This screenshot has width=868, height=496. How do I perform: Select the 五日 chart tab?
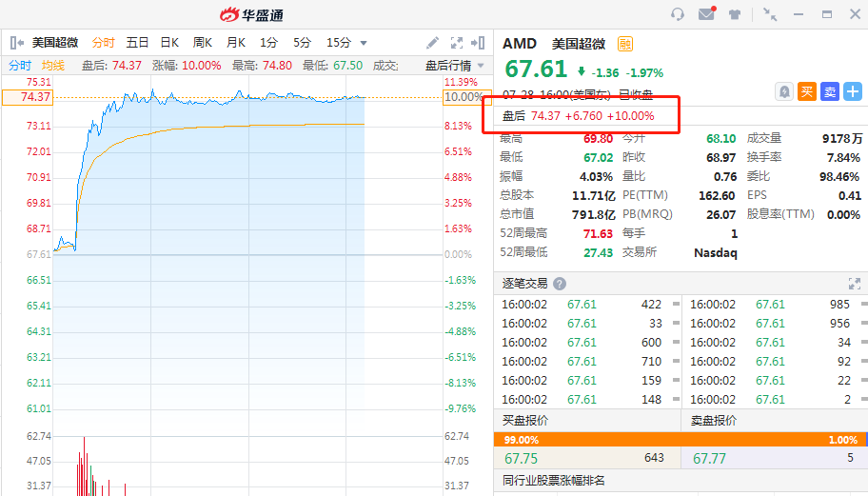(137, 43)
